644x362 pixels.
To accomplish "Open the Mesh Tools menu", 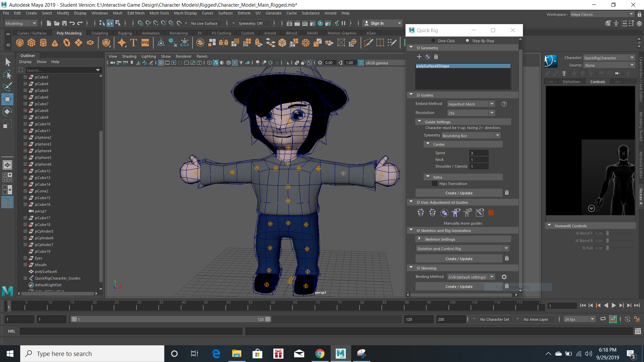I will 159,13.
